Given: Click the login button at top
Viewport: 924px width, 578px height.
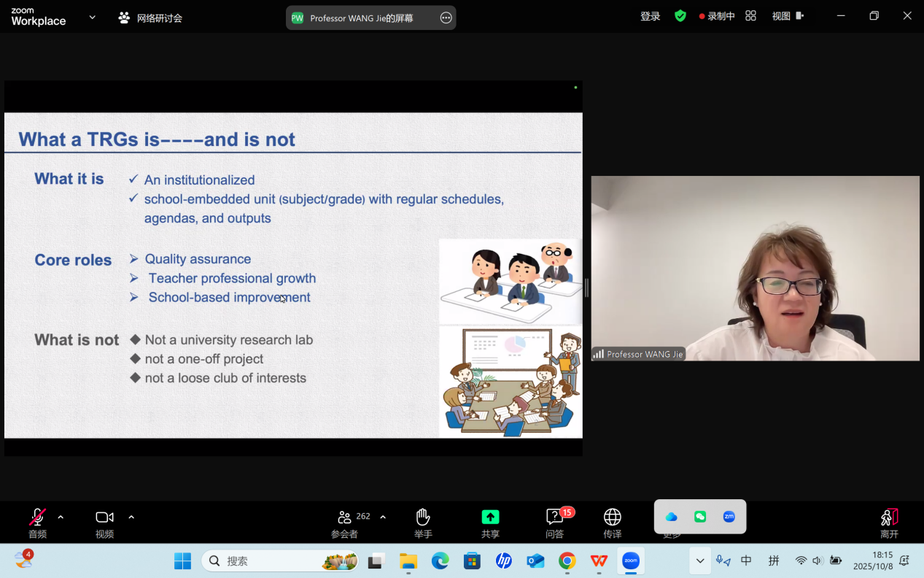Looking at the screenshot, I should click(650, 16).
